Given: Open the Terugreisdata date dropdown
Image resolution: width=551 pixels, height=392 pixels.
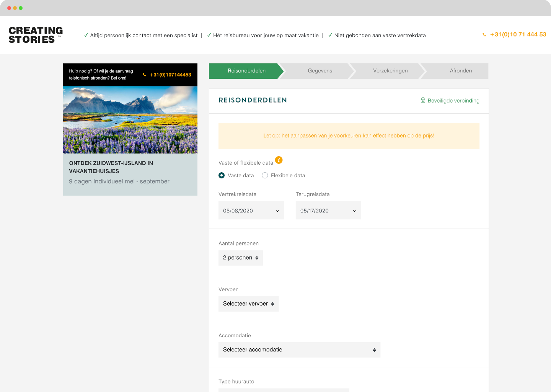Looking at the screenshot, I should 328,211.
